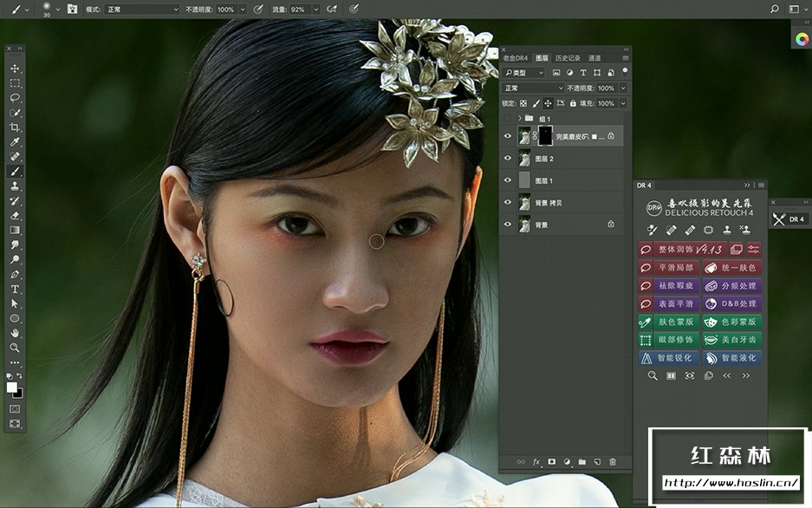Screen dimensions: 812x508
Task: Expand the 组 1 group folder
Action: [x=520, y=118]
